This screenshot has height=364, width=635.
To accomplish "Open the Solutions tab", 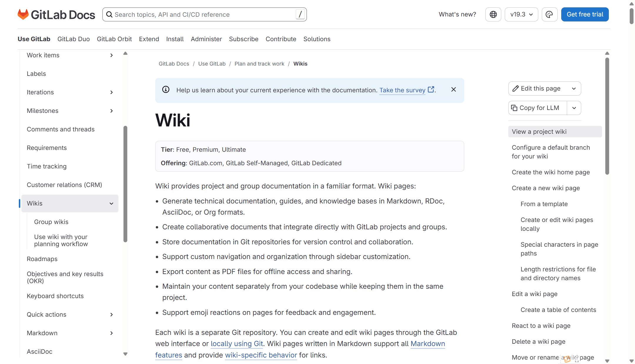I will tap(317, 39).
